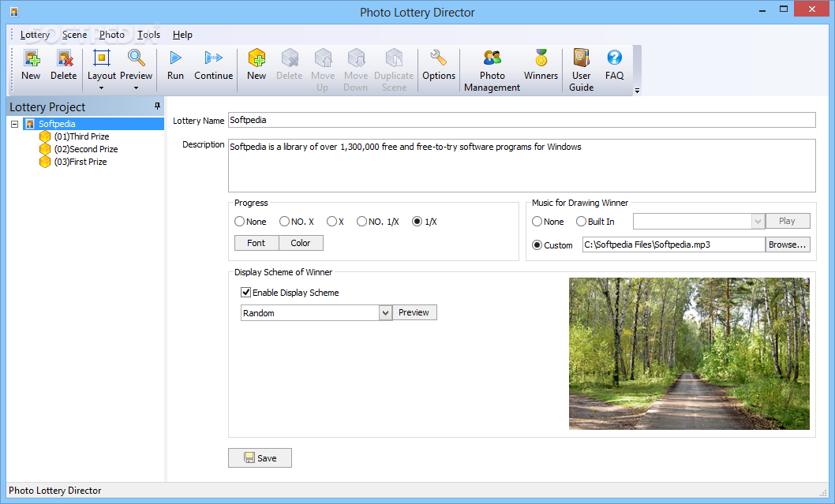
Task: Open the Winners medal icon
Action: 541,58
